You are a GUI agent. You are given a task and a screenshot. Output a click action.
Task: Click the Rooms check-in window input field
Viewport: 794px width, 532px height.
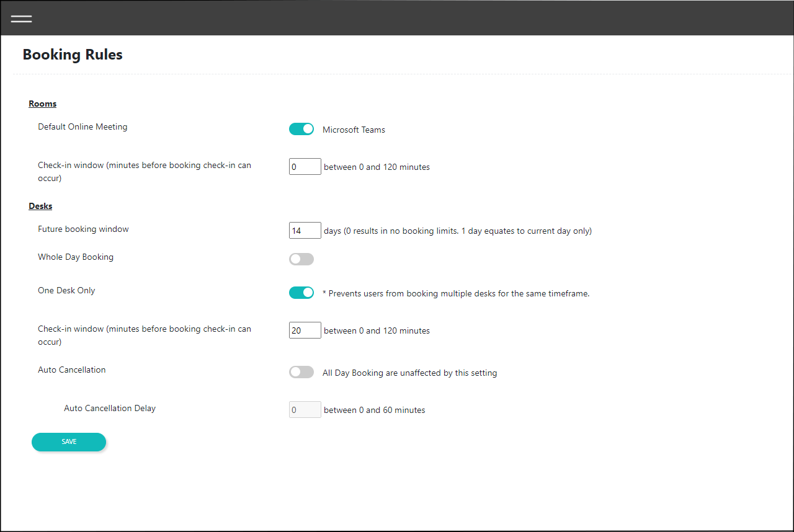tap(305, 166)
